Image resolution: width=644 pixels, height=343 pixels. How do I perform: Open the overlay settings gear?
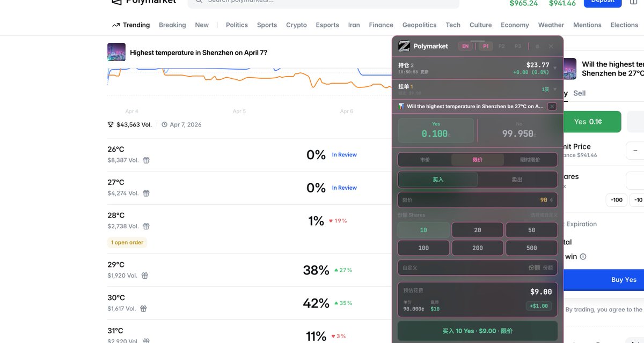point(537,47)
